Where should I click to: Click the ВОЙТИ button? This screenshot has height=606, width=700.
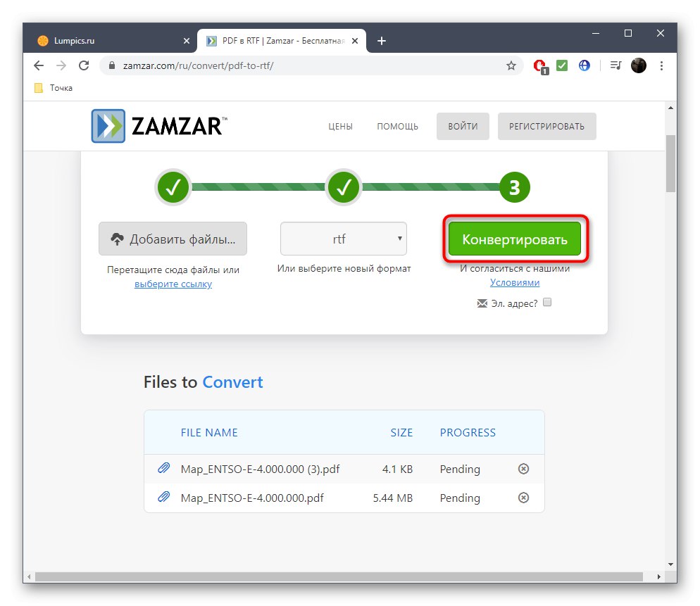[x=463, y=126]
